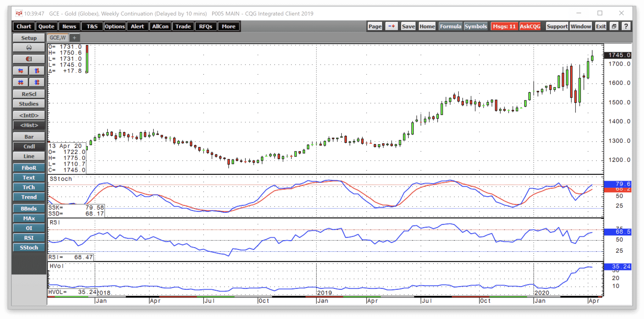Switch chart type to Line
Screen dimensions: 644x319
tap(29, 156)
